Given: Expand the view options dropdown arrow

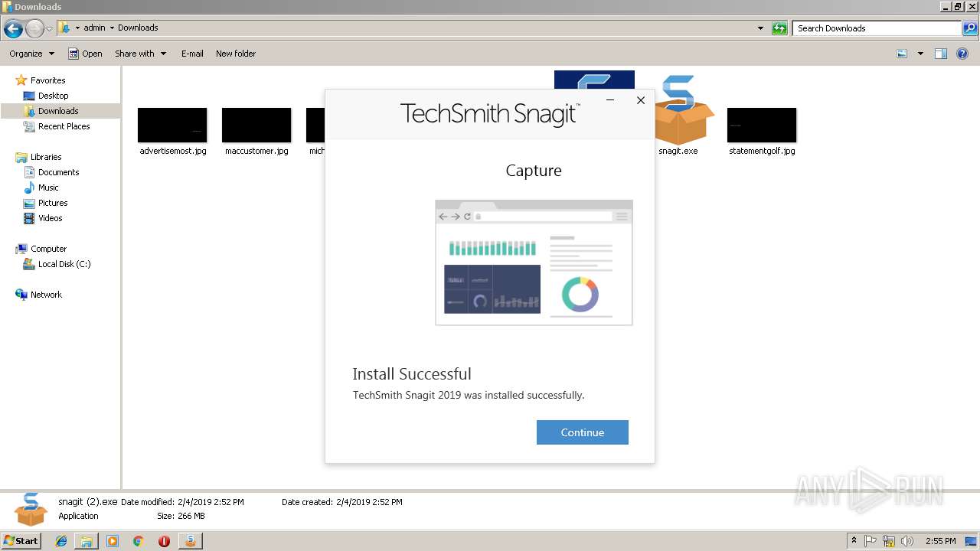Looking at the screenshot, I should pyautogui.click(x=920, y=54).
